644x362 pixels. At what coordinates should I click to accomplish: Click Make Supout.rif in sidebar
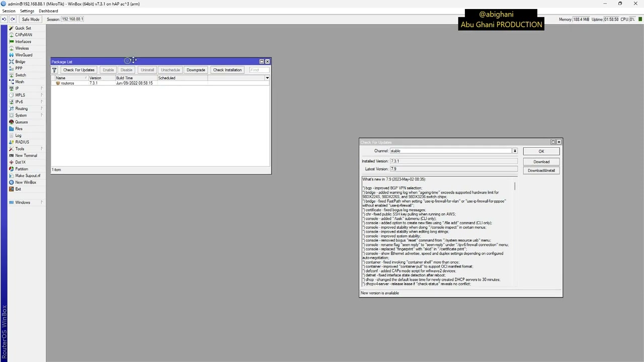tap(28, 175)
